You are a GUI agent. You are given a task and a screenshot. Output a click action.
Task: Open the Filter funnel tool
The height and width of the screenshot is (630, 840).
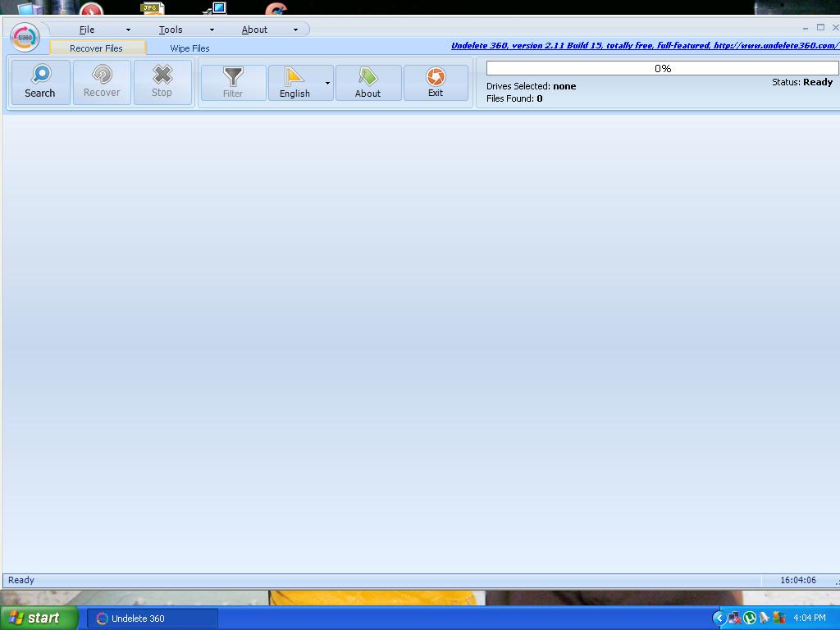pos(233,83)
